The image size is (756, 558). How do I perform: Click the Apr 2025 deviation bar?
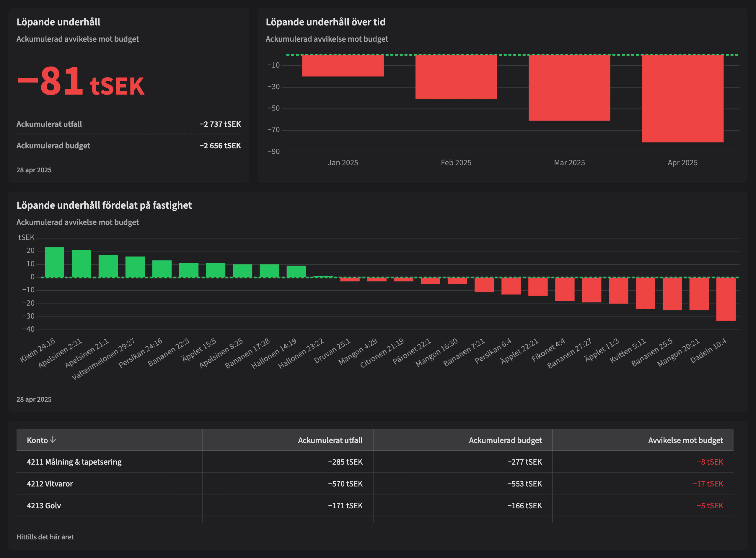click(x=682, y=99)
